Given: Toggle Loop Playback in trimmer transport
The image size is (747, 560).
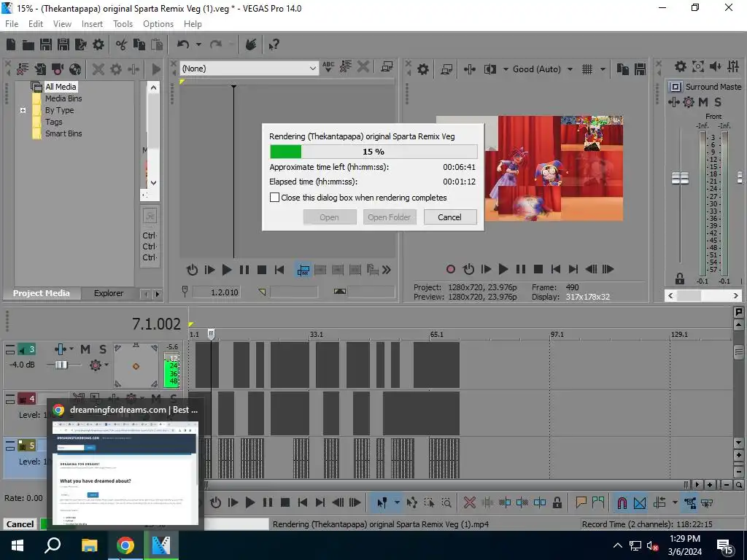Looking at the screenshot, I should point(192,270).
